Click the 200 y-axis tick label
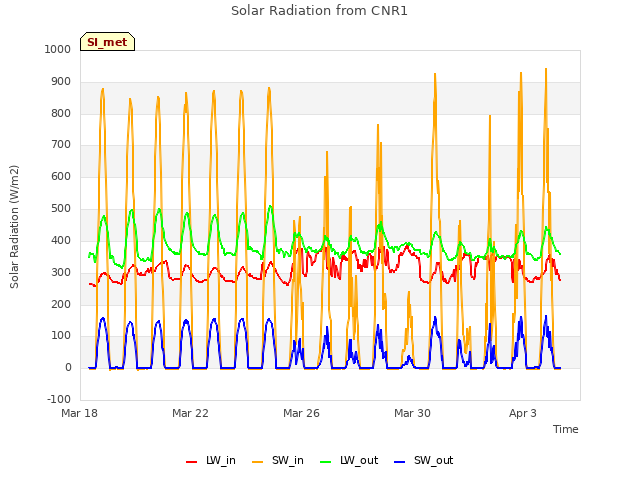 pyautogui.click(x=61, y=304)
